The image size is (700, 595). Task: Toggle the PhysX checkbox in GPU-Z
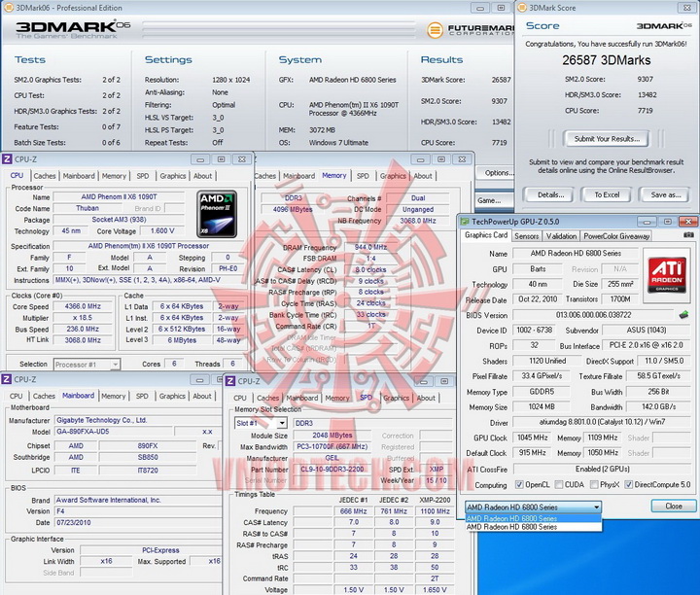click(x=594, y=484)
